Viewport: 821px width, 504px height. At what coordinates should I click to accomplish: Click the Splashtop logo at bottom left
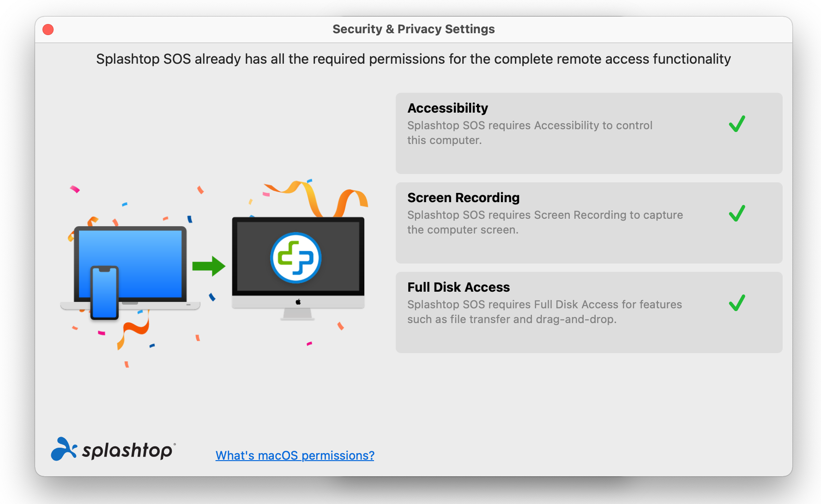113,450
